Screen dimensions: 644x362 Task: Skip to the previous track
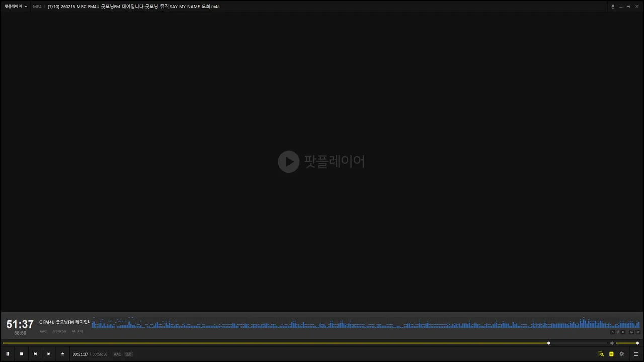tap(35, 354)
